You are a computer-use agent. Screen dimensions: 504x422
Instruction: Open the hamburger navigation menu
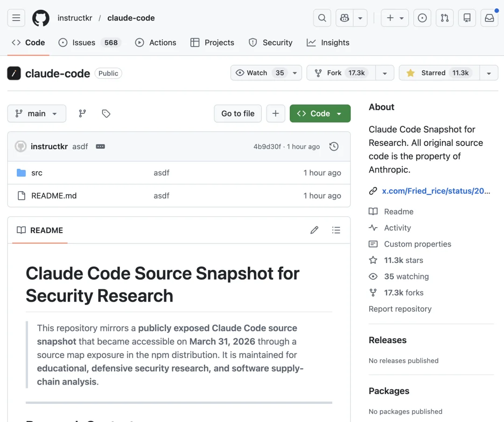coord(16,18)
